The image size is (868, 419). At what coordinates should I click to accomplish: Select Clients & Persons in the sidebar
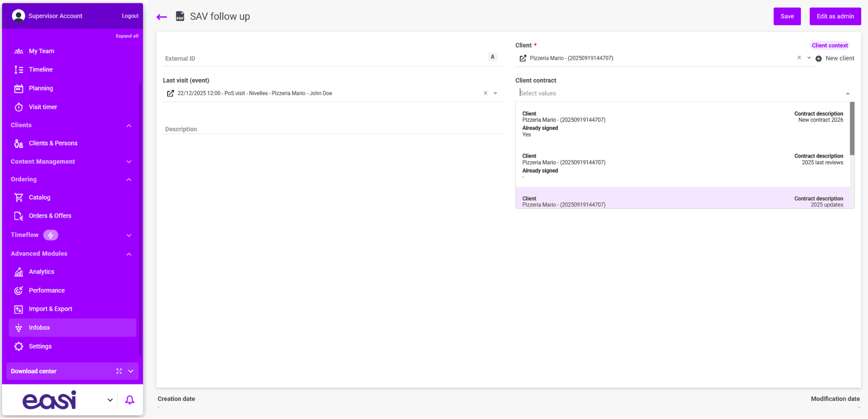19,143
